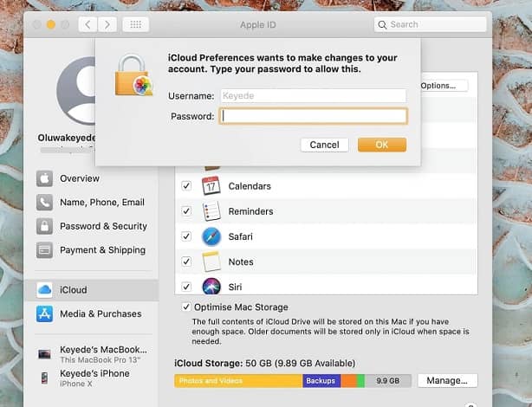Confirm with the OK button
This screenshot has width=532, height=407.
coord(382,145)
